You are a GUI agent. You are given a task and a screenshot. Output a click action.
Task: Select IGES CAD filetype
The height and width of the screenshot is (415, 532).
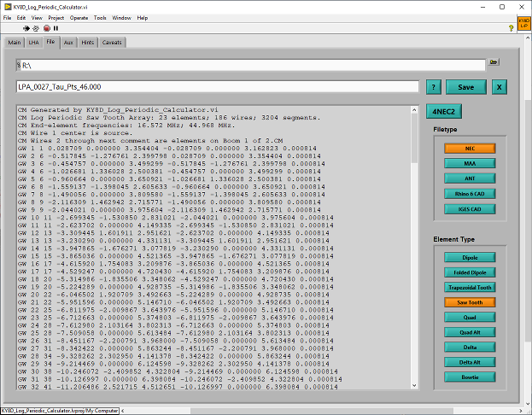pos(470,209)
